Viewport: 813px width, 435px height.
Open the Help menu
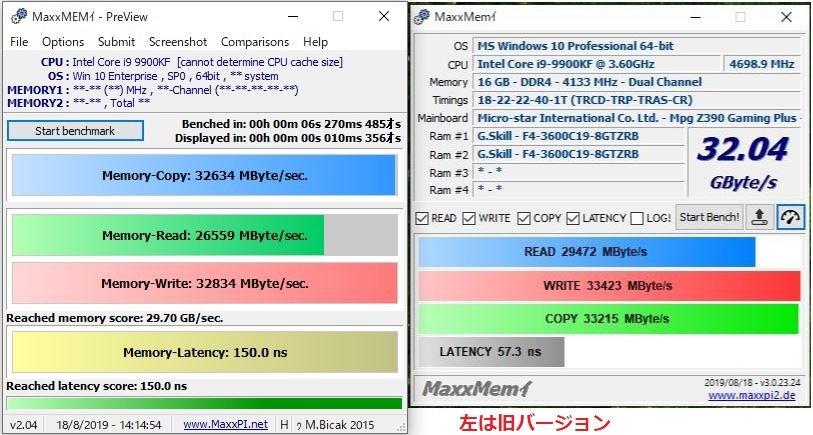click(315, 42)
